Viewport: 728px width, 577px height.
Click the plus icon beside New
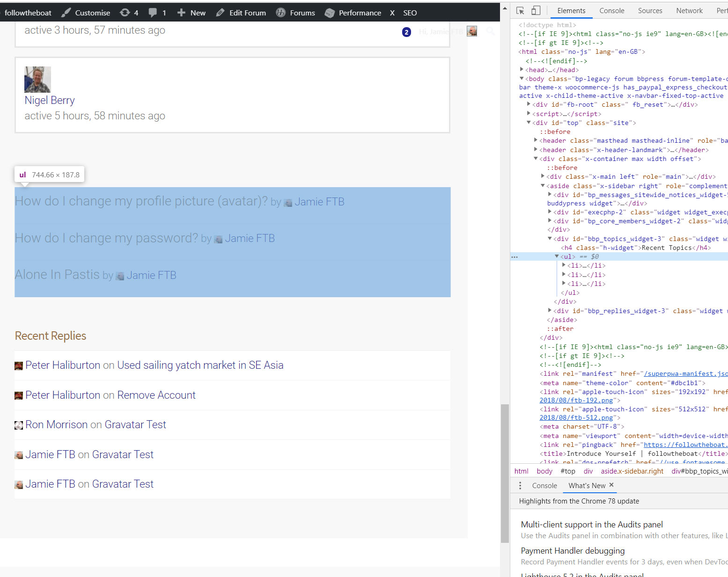(181, 13)
